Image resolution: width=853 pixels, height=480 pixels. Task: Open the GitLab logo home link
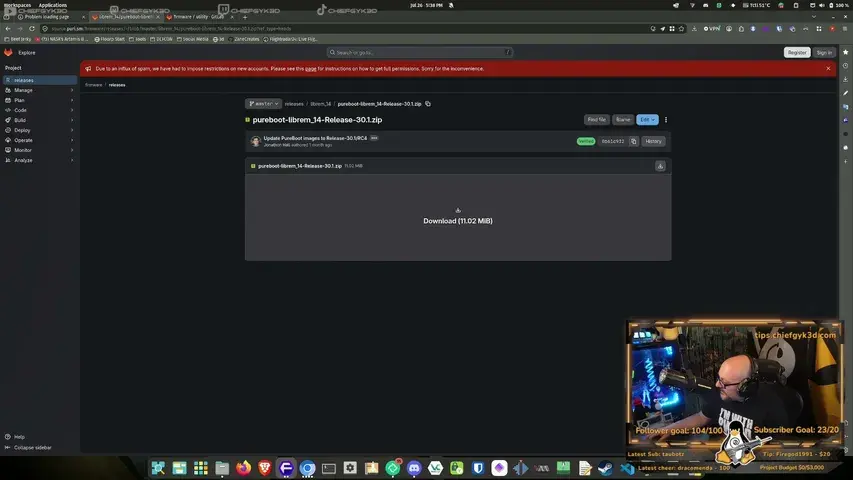coord(8,53)
